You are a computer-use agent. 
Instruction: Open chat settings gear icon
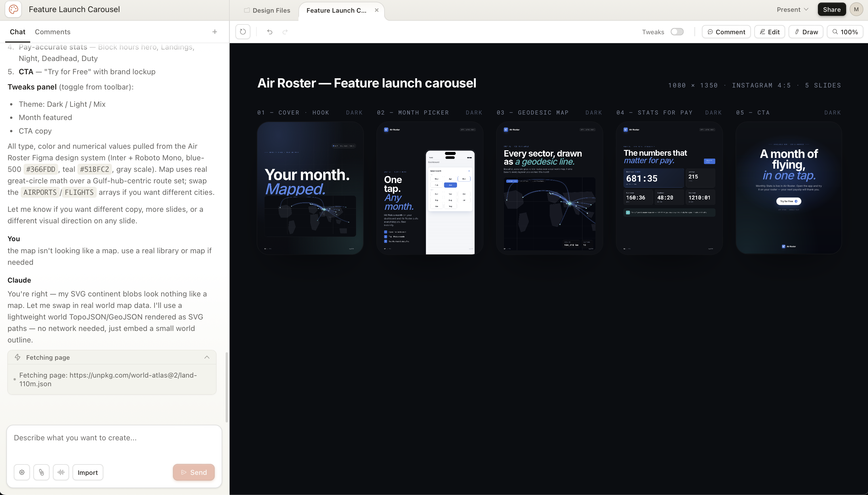point(22,472)
